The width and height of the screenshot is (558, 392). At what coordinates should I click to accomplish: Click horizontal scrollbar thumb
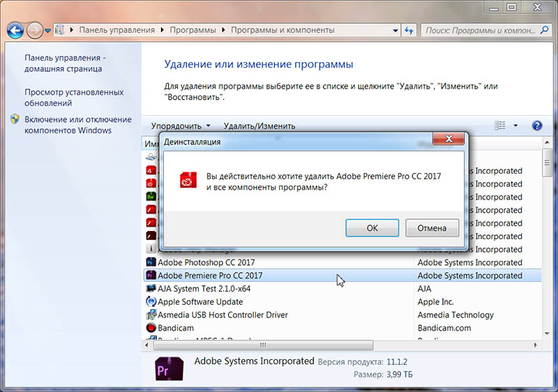pyautogui.click(x=264, y=345)
